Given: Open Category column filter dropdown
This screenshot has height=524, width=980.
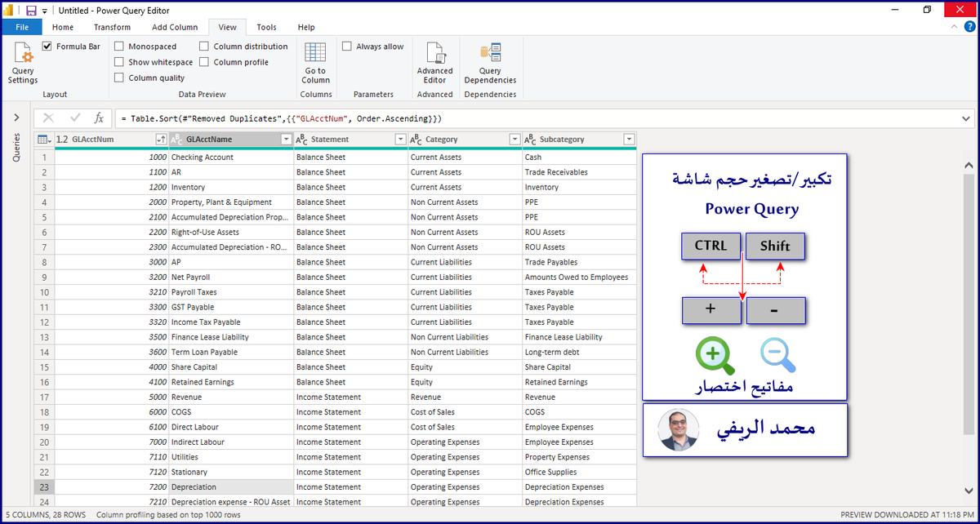Looking at the screenshot, I should tap(514, 140).
